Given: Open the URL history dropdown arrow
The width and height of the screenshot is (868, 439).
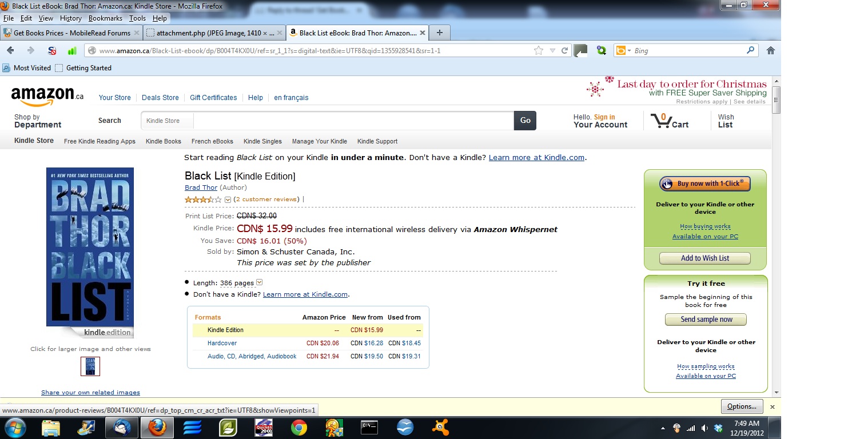Looking at the screenshot, I should click(552, 50).
